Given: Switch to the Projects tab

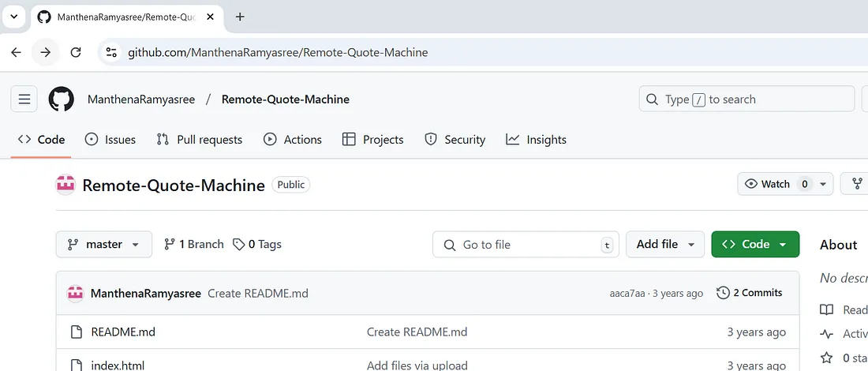Looking at the screenshot, I should [373, 140].
